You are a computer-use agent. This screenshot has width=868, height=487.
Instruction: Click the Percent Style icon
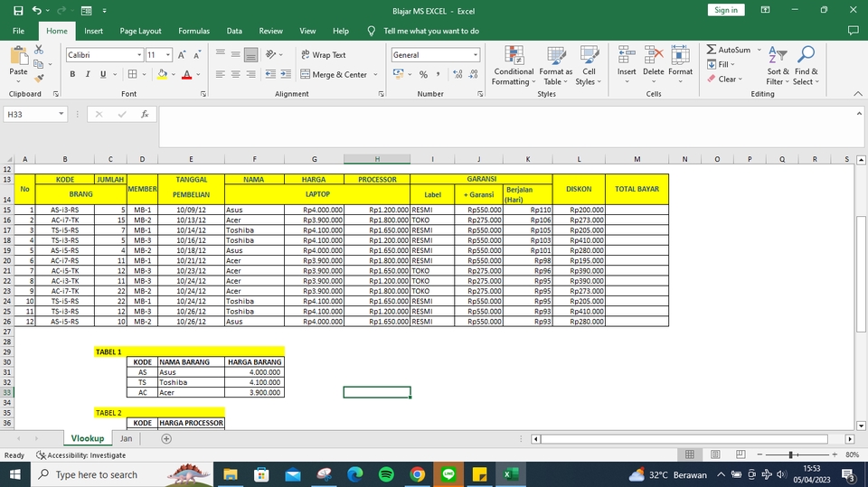pos(423,74)
